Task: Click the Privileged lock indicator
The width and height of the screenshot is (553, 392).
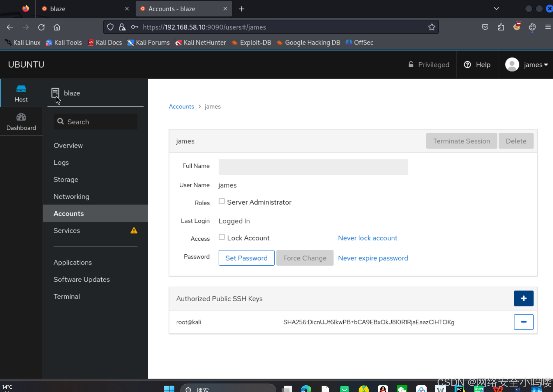Action: coord(429,65)
